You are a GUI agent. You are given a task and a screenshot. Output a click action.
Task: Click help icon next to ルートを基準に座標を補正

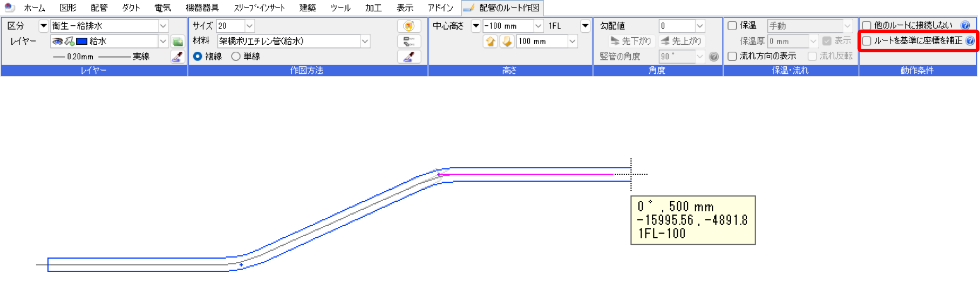point(970,41)
